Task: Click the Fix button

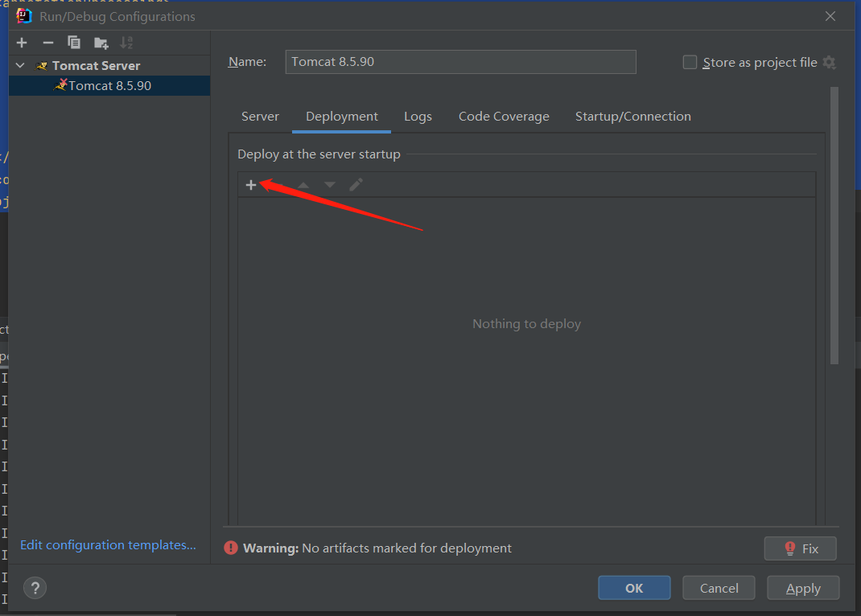Action: 800,548
